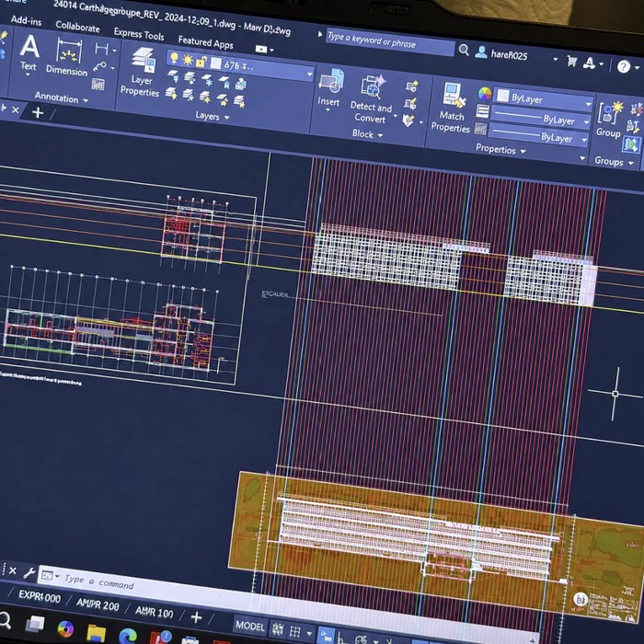Click the object color ByLayer swatch
This screenshot has width=644, height=644.
[x=502, y=96]
